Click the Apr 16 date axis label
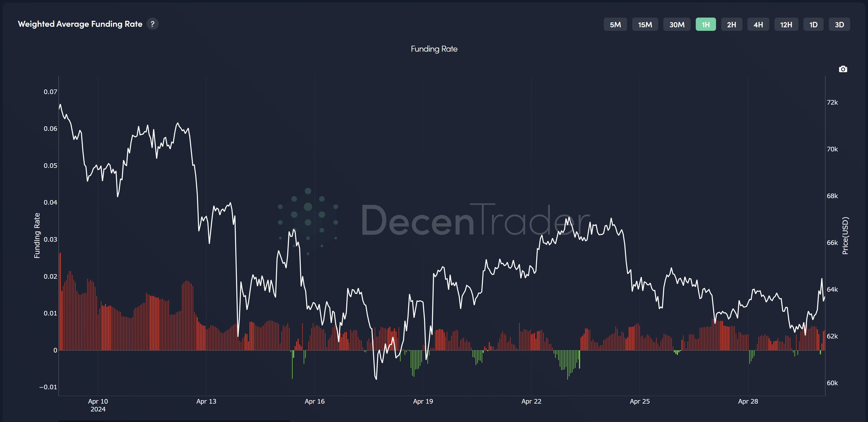The width and height of the screenshot is (868, 422). [x=314, y=401]
